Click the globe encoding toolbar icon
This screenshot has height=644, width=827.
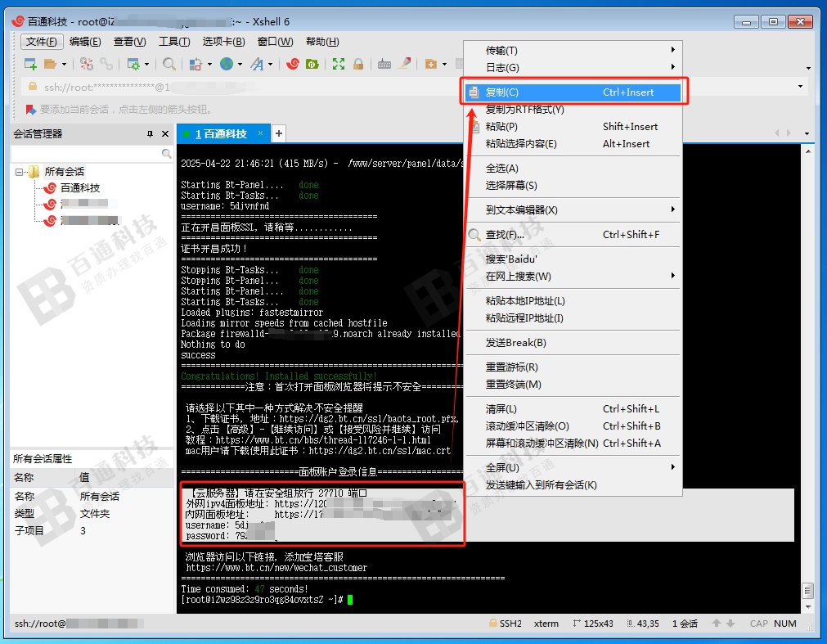[227, 64]
